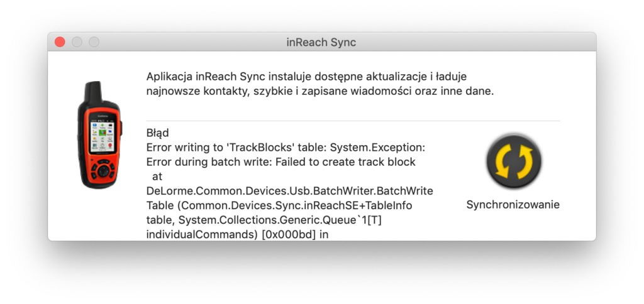This screenshot has width=644, height=304.
Task: Click the gray minimize window button
Action: coord(77,42)
